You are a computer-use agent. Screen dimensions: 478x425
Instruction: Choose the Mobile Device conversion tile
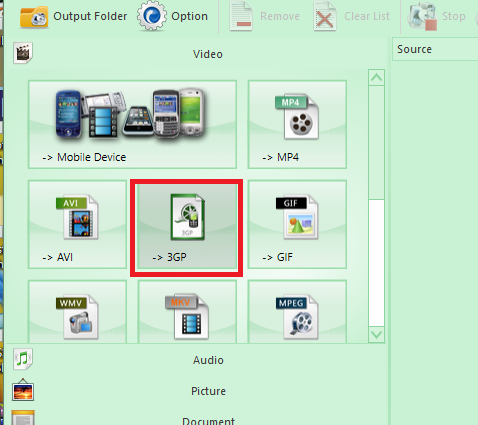pos(132,124)
